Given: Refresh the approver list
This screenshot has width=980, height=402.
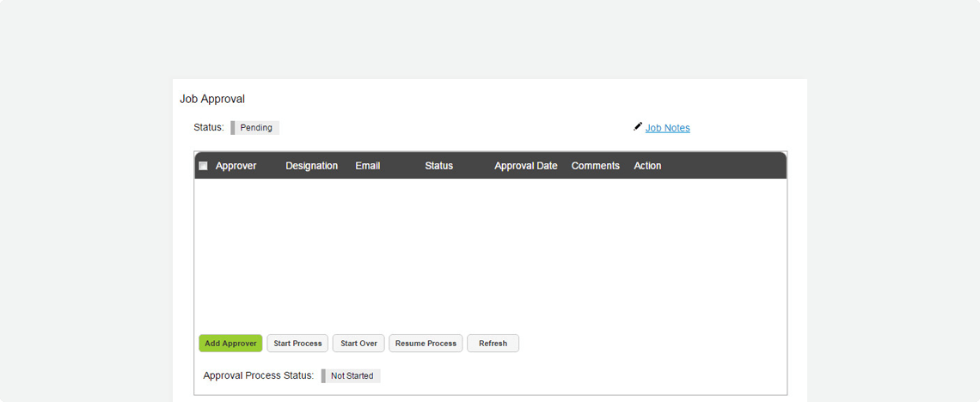Looking at the screenshot, I should pyautogui.click(x=493, y=344).
